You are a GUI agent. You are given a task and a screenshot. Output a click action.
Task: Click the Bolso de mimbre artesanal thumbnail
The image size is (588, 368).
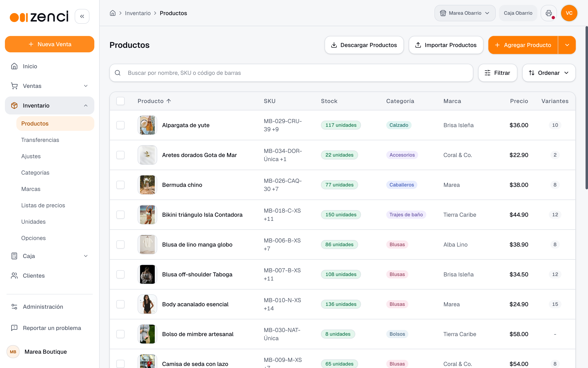[x=147, y=334]
